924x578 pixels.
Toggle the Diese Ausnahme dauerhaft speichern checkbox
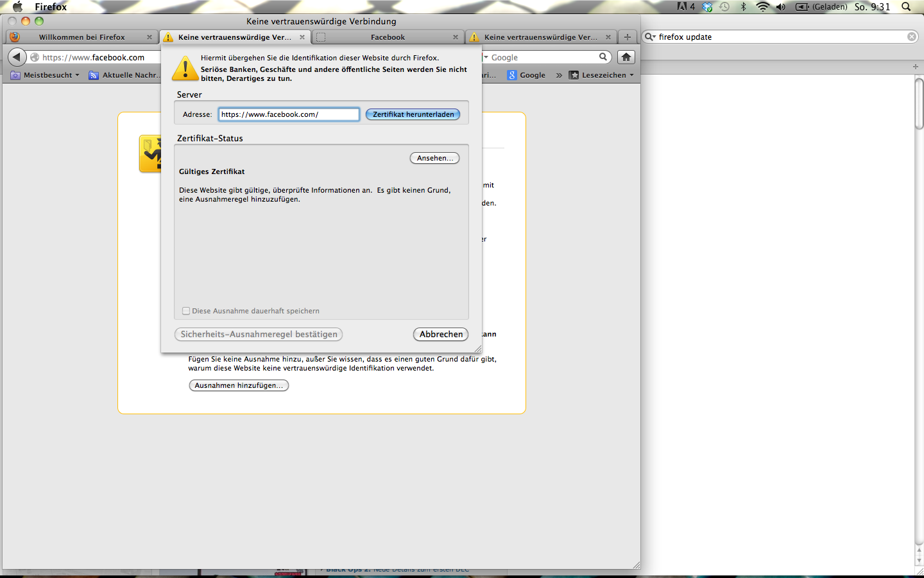186,311
